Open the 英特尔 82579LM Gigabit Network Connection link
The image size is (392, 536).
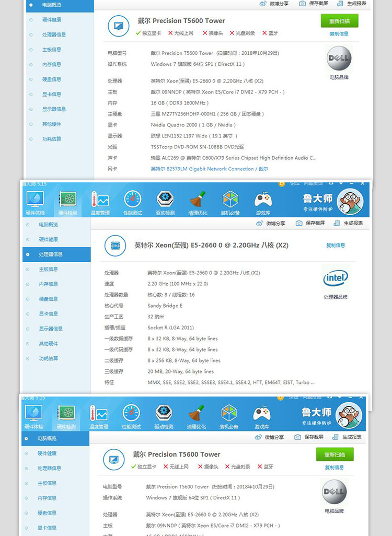tap(210, 169)
